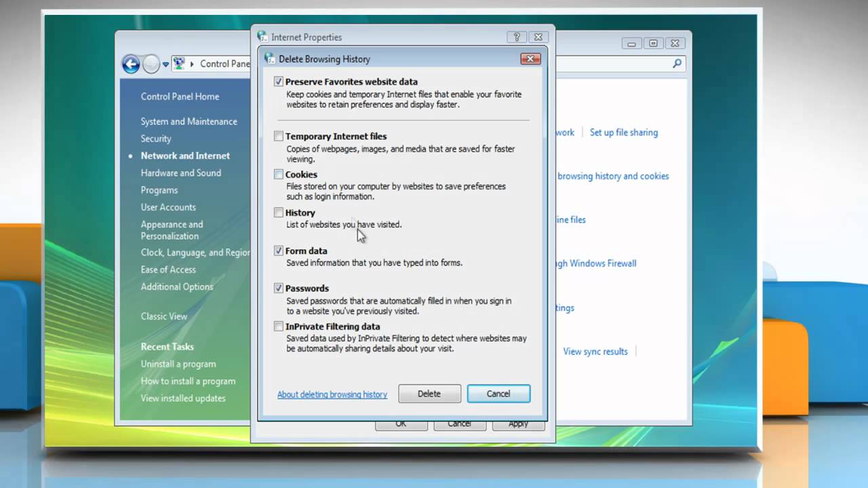Viewport: 868px width, 488px height.
Task: Select Network and Internet category
Action: (x=185, y=155)
